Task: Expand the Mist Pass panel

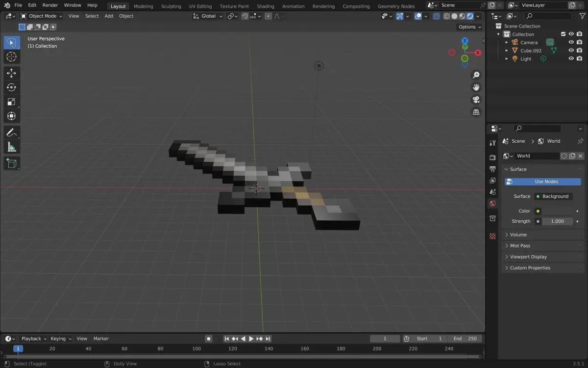Action: point(544,246)
